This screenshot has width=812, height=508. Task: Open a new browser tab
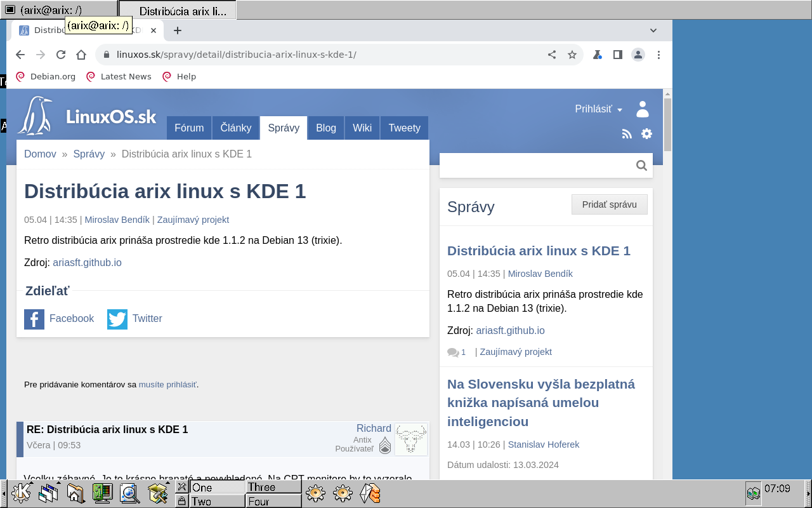178,30
